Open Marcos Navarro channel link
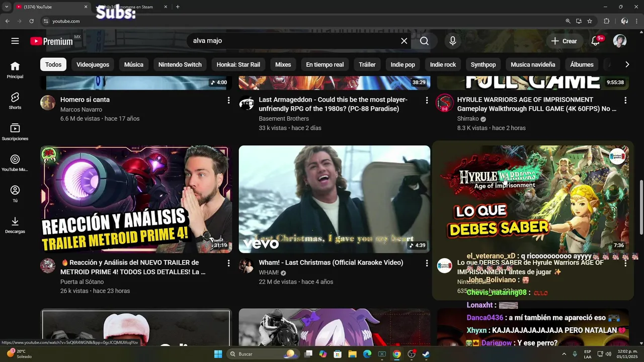The image size is (644, 362). point(81,110)
